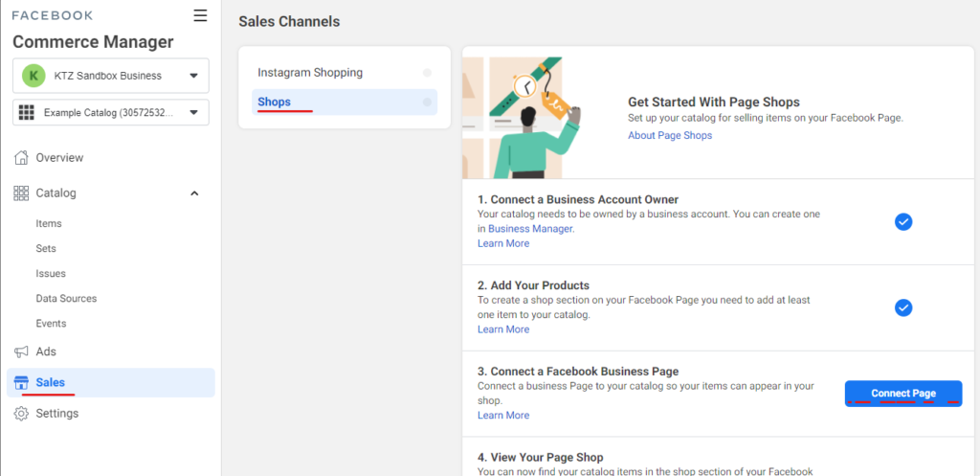Click the checkmark for Connect a Business Account Owner
The image size is (980, 476).
(903, 222)
